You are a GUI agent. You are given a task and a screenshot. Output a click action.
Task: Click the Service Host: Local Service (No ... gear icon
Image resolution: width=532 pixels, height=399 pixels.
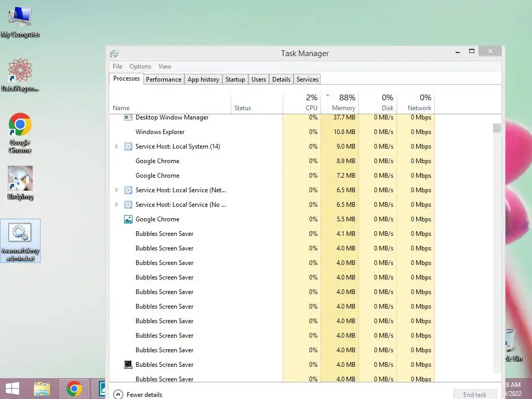point(128,205)
